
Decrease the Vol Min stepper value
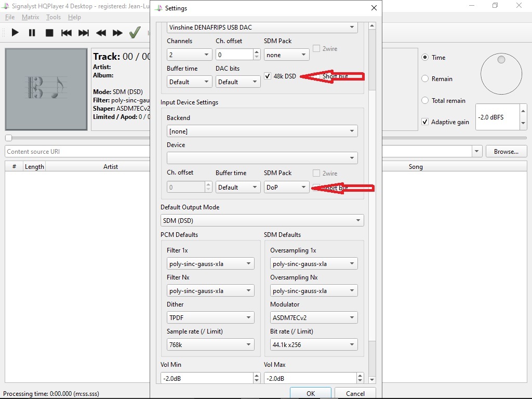click(x=257, y=381)
